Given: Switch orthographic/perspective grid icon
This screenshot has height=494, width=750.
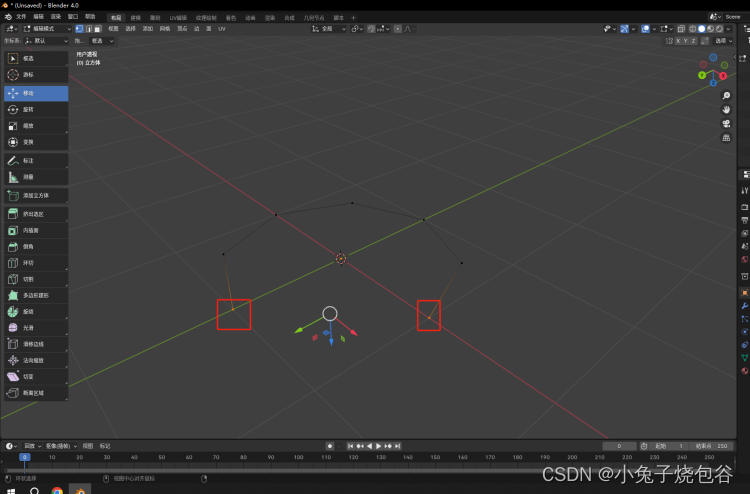Looking at the screenshot, I should tap(726, 138).
